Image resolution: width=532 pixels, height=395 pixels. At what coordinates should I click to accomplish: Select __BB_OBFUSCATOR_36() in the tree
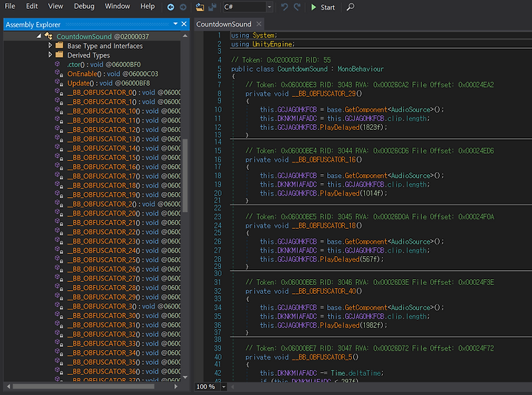coord(123,371)
